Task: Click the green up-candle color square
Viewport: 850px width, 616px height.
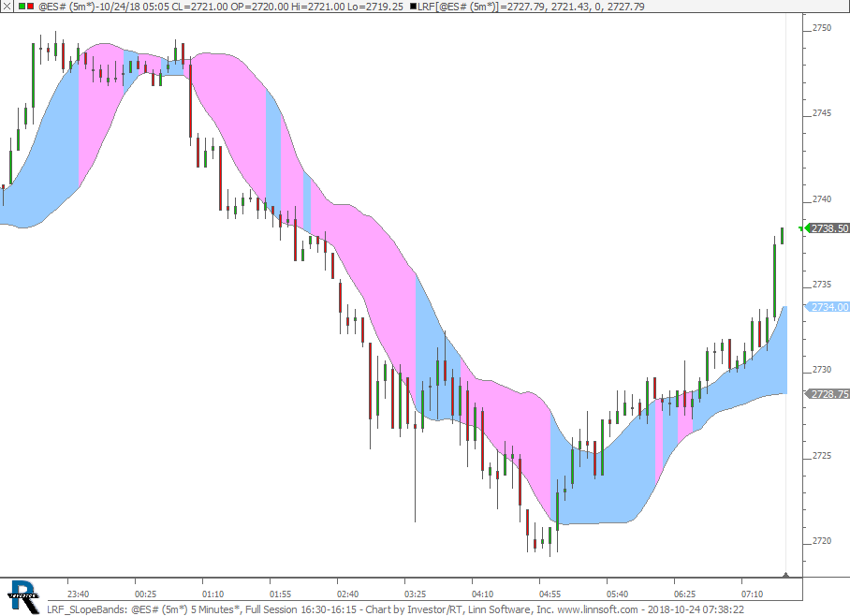Action: tap(22, 7)
